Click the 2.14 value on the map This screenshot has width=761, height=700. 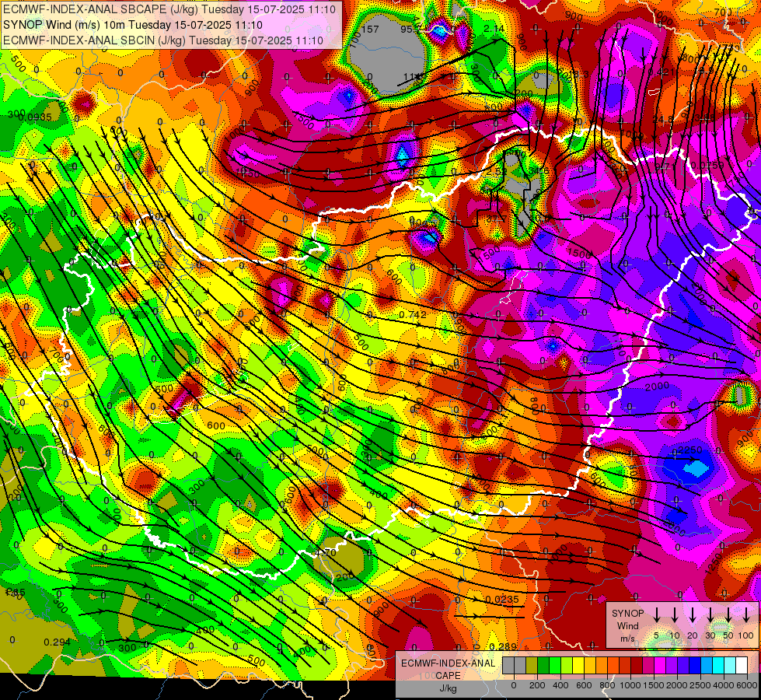[494, 29]
